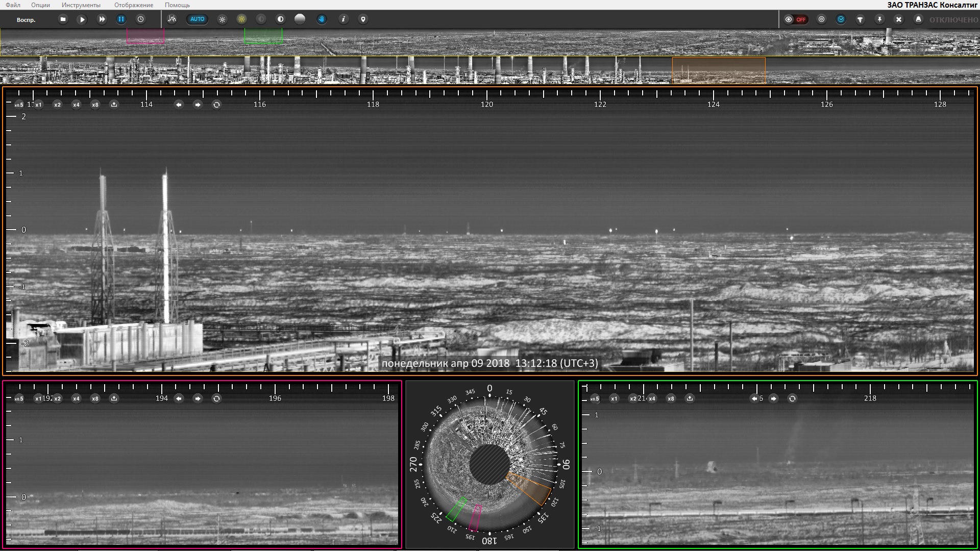Open the info icon in toolbar
The height and width of the screenshot is (551, 980).
pos(344,19)
